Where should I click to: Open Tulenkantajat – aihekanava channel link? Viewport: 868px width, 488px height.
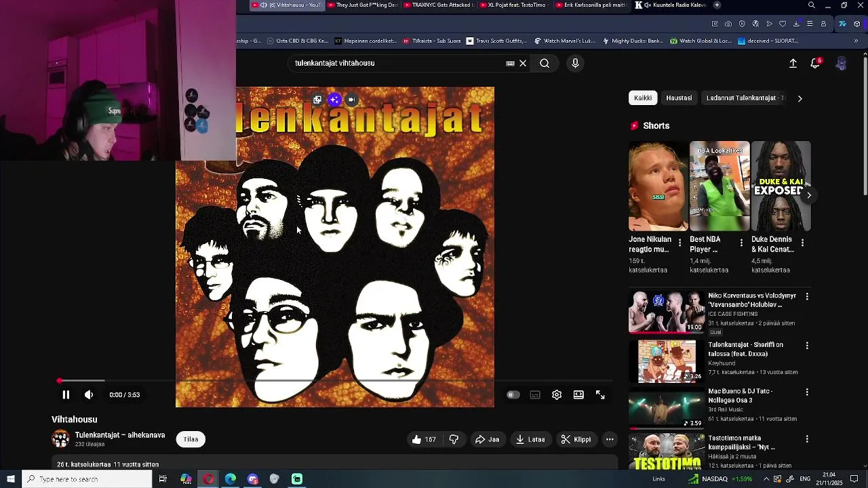[x=120, y=435]
